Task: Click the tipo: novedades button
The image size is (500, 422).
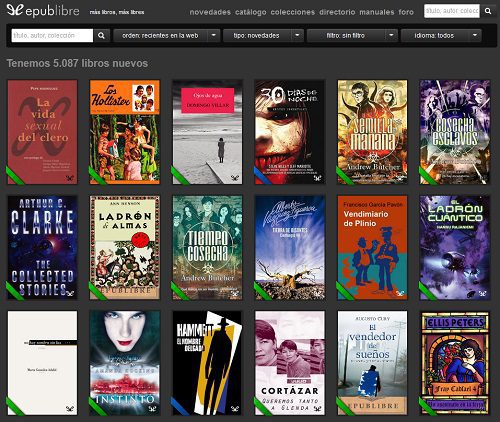Action: [x=256, y=35]
